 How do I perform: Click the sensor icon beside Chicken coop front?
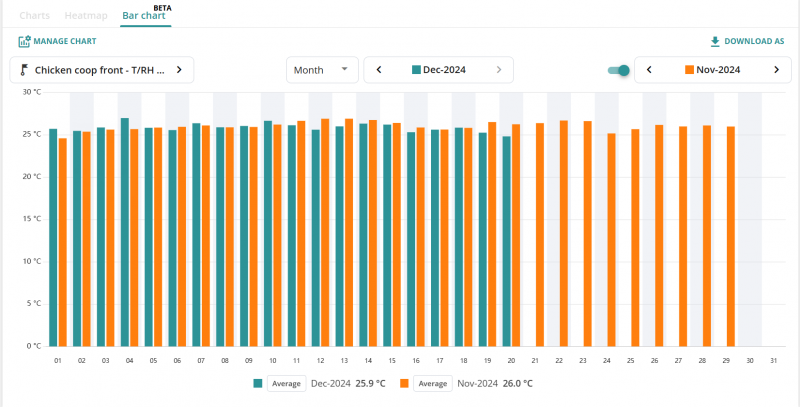23,70
